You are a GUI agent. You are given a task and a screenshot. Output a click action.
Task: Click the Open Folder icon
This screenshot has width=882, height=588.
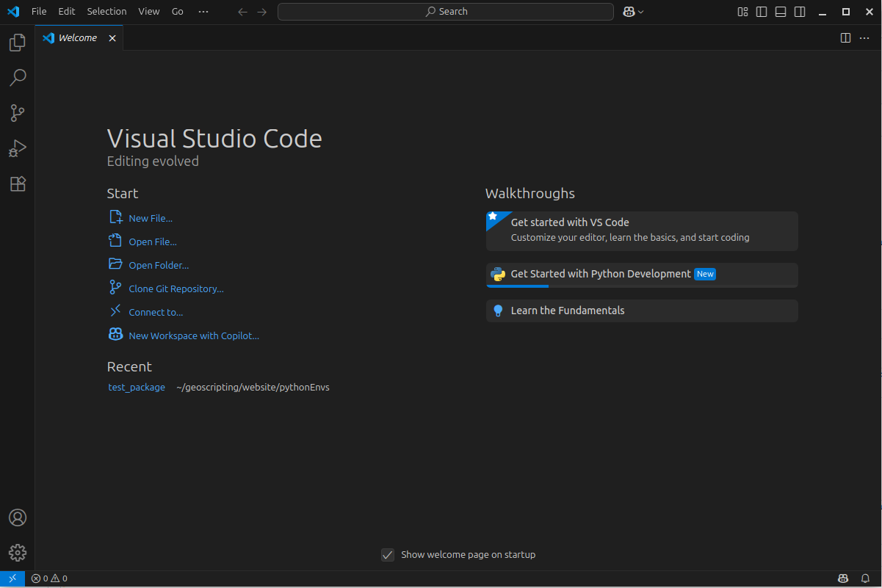coord(115,264)
